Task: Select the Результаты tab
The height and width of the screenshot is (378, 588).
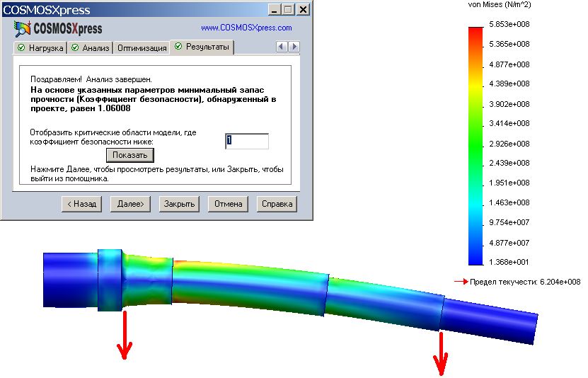Action: (202, 47)
